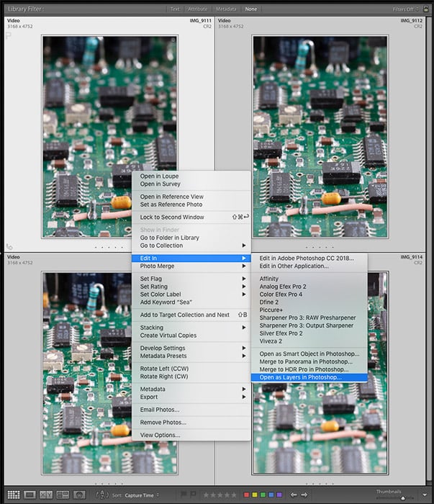Screen dimensions: 434x504
Task: Apply purple color label
Action: [x=279, y=495]
